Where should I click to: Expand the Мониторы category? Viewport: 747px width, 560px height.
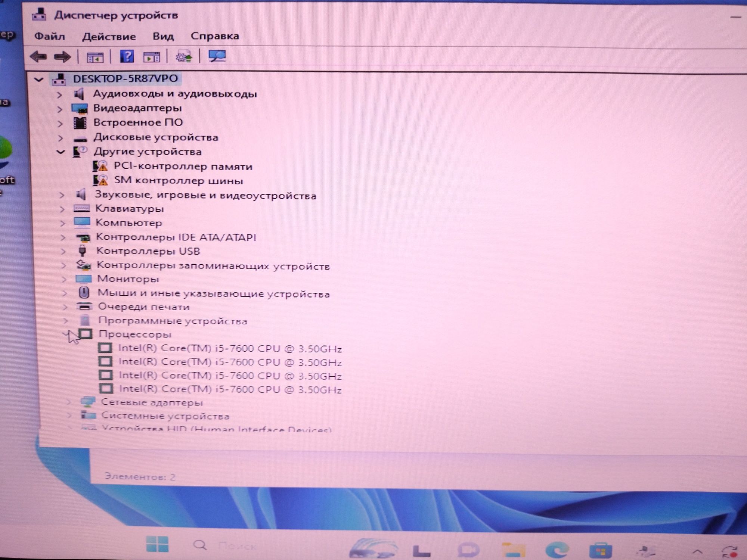(x=64, y=279)
